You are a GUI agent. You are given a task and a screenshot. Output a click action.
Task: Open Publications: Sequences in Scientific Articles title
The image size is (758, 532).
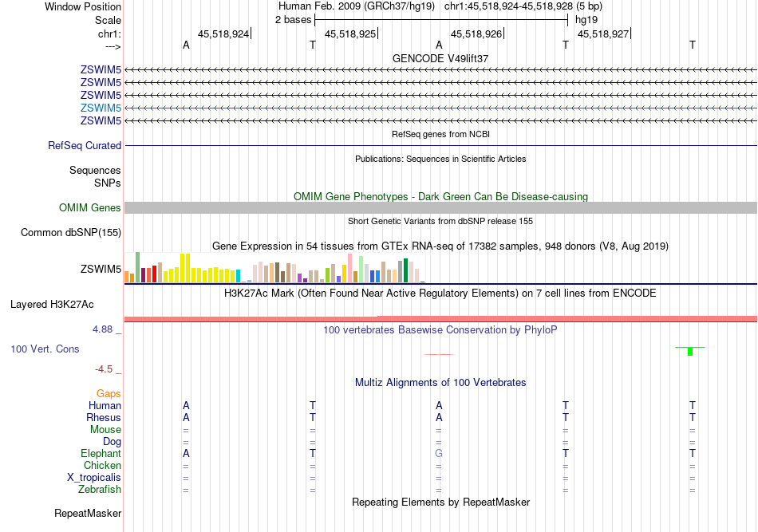click(x=440, y=159)
